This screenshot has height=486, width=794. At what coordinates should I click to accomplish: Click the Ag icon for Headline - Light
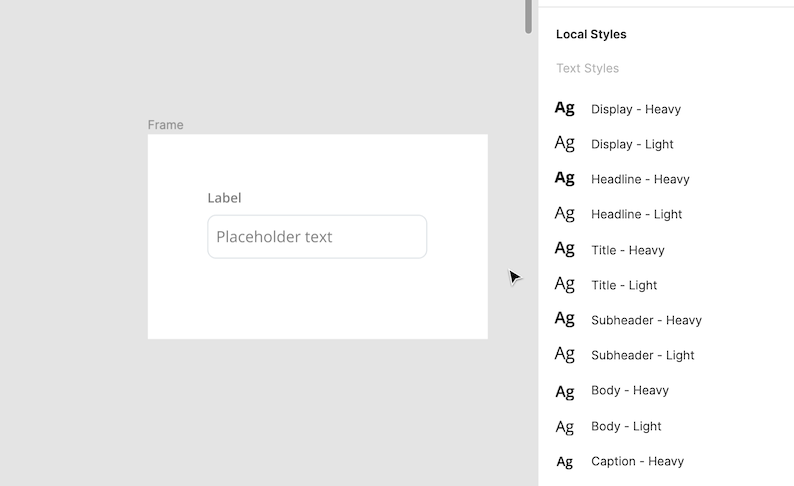click(x=565, y=213)
